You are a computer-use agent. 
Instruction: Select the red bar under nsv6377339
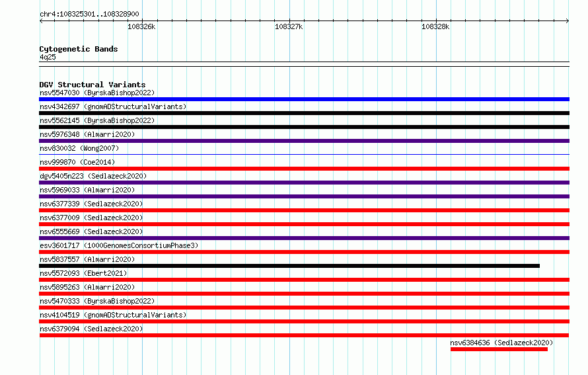point(304,210)
